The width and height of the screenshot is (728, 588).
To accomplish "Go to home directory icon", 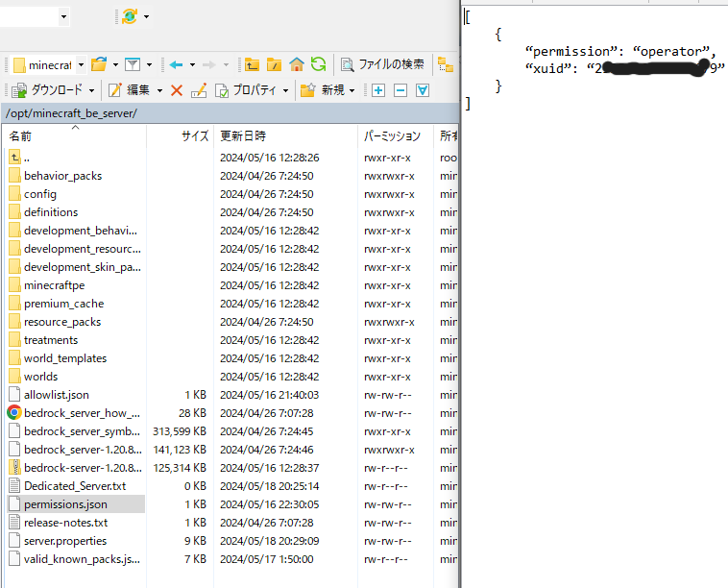I will click(297, 64).
